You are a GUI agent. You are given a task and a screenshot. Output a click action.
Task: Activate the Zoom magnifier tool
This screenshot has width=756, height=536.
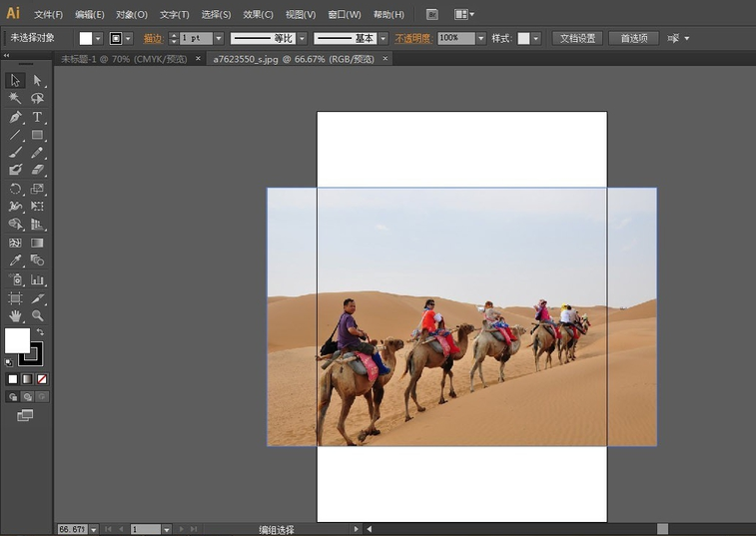[x=37, y=315]
